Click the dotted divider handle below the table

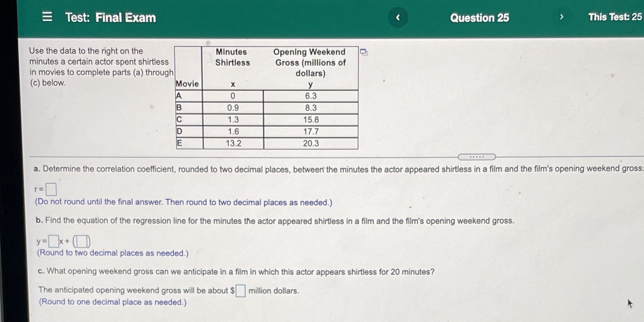tap(477, 157)
